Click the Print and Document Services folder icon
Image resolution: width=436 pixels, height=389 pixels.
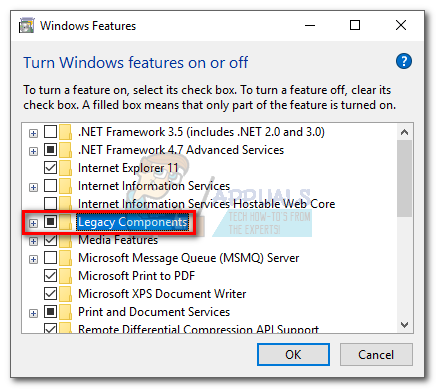point(65,312)
